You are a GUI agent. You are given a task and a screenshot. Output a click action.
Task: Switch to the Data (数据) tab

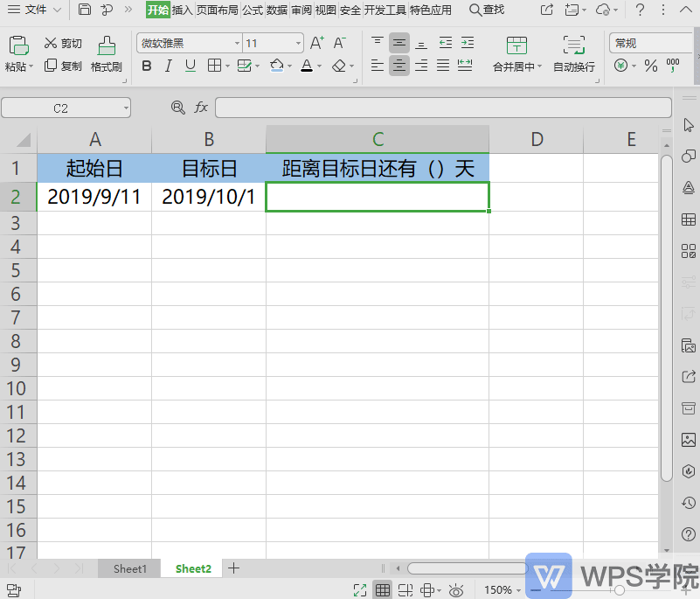coord(277,10)
